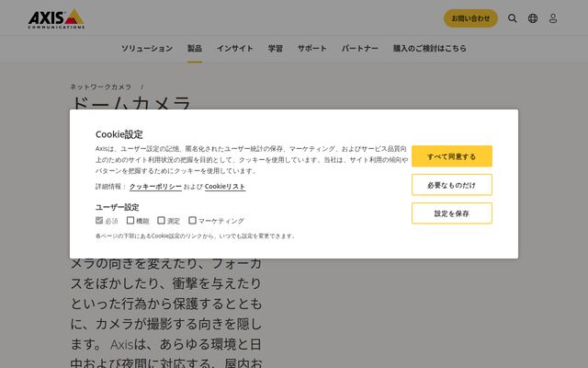Viewport: 588px width, 368px height.
Task: Open 購入のご検討はこちら menu item
Action: (429, 49)
